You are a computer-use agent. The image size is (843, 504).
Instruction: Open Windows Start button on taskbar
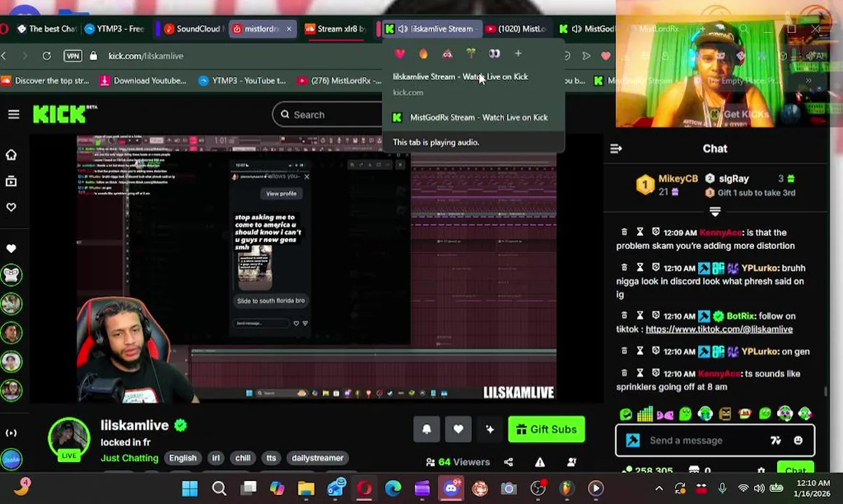pos(190,488)
